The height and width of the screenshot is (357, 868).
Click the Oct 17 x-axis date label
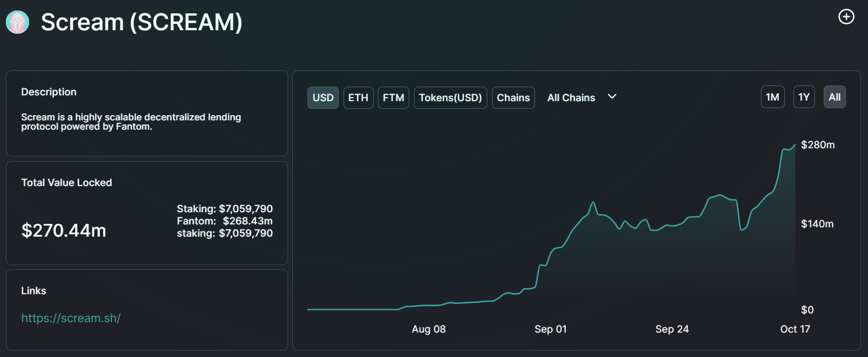(x=795, y=329)
